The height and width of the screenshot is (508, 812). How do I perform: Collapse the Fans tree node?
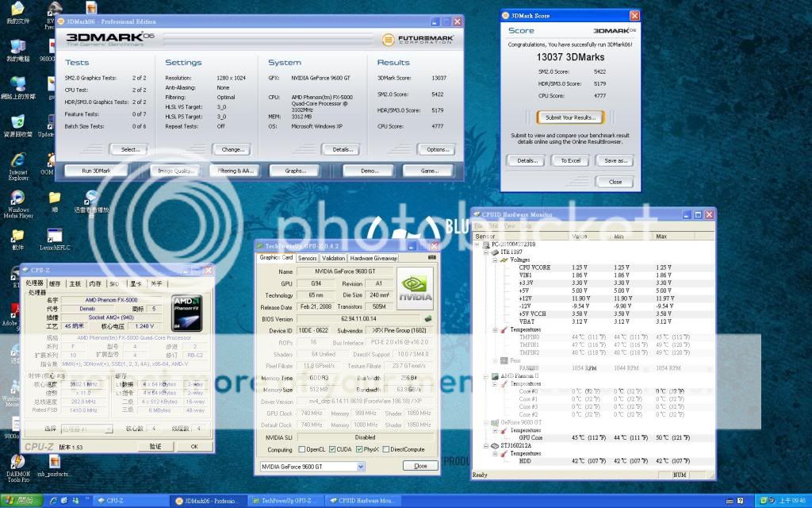pos(495,360)
